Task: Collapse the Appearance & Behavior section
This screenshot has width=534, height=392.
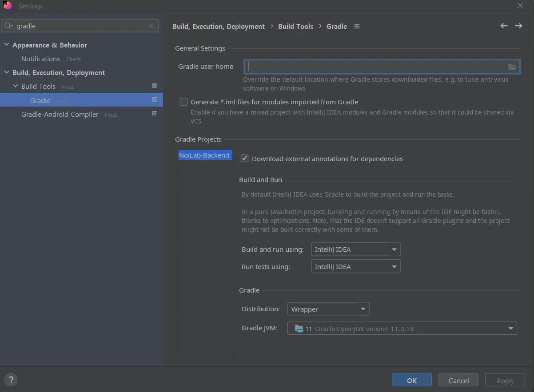Action: 7,45
